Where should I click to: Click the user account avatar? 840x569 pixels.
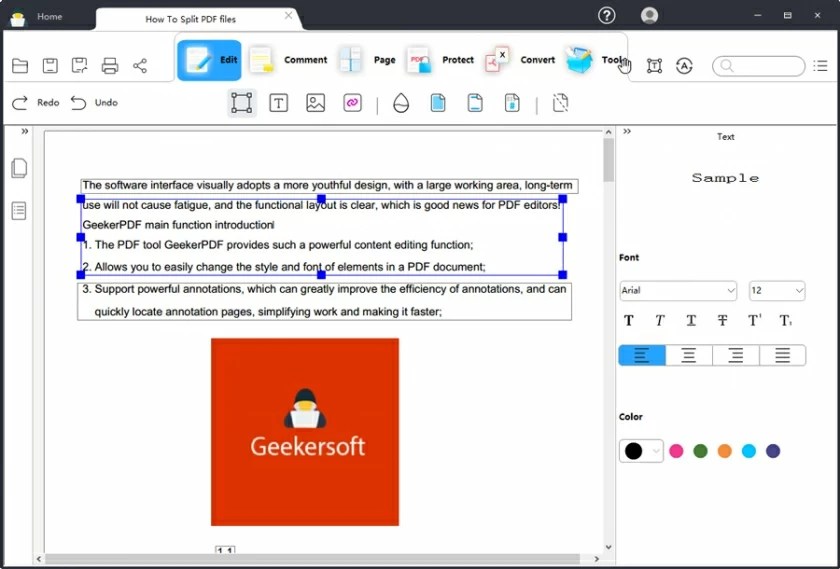point(649,16)
